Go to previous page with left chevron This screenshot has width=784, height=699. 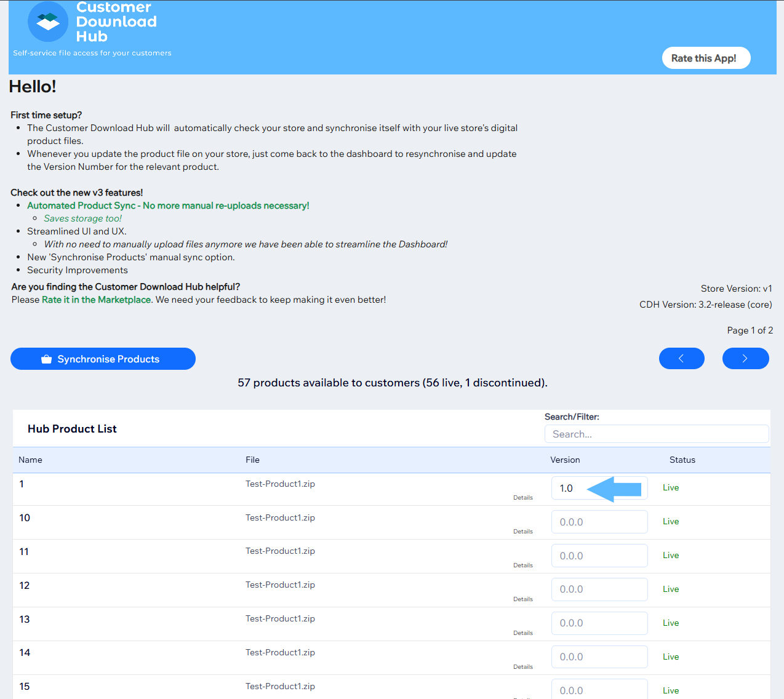click(x=681, y=358)
